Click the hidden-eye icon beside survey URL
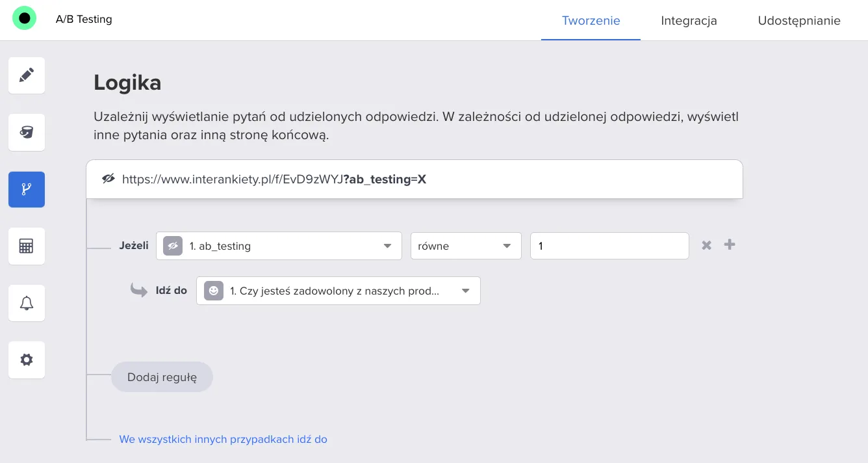Screen dimensions: 868x463 [108, 179]
